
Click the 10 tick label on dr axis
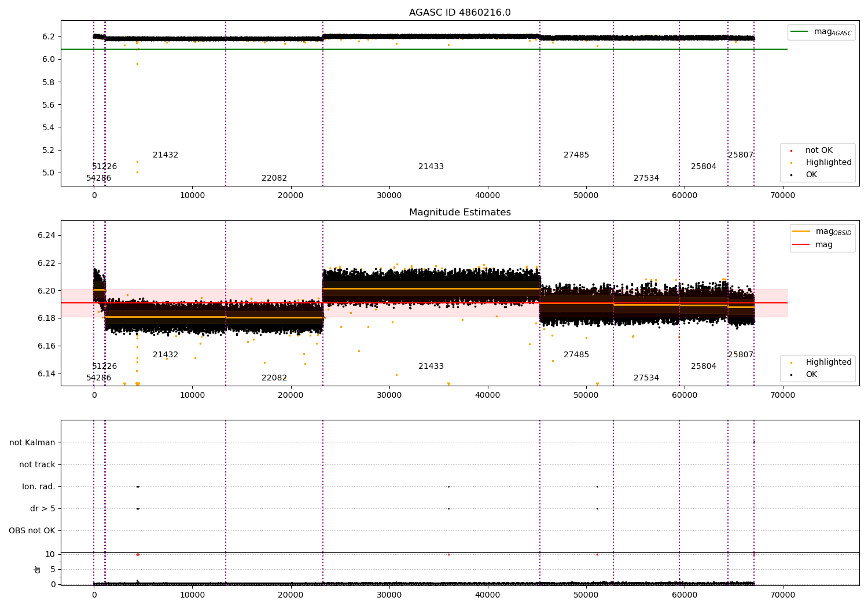coord(50,554)
